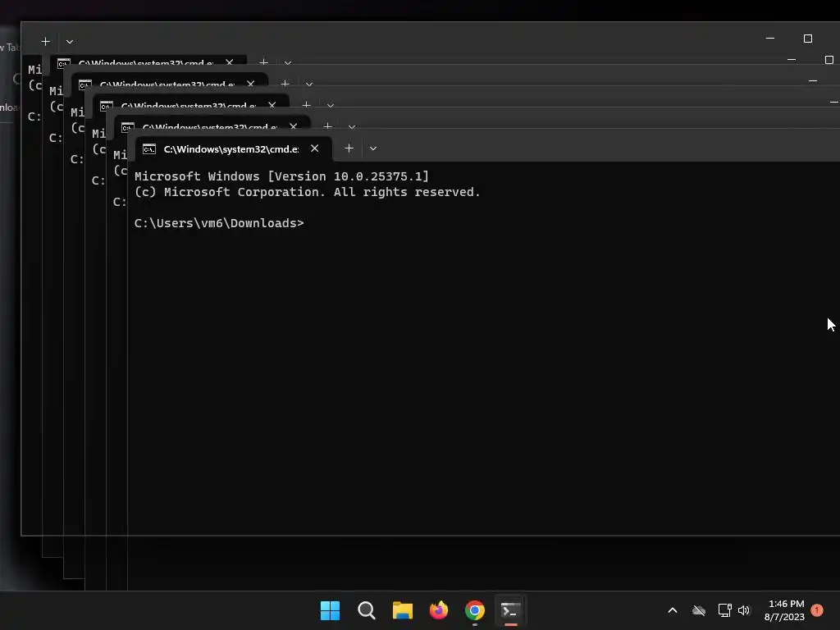The height and width of the screenshot is (630, 840).
Task: Add new tab in the window just behind the front one
Action: [328, 126]
